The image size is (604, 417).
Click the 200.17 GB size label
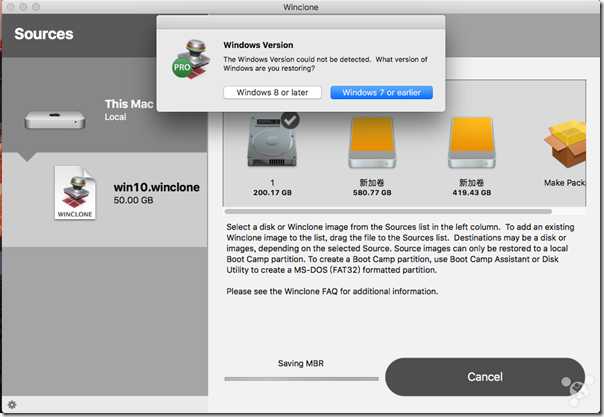pyautogui.click(x=272, y=193)
